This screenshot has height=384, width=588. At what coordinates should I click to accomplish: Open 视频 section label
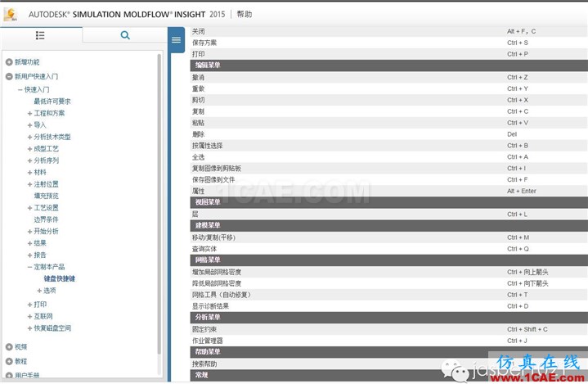pos(20,347)
